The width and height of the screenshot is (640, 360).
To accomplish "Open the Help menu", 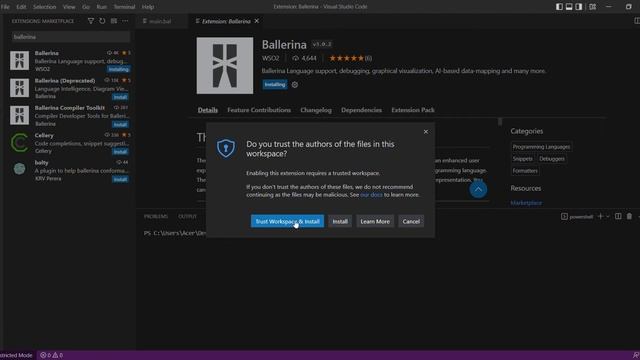I will coord(148,7).
